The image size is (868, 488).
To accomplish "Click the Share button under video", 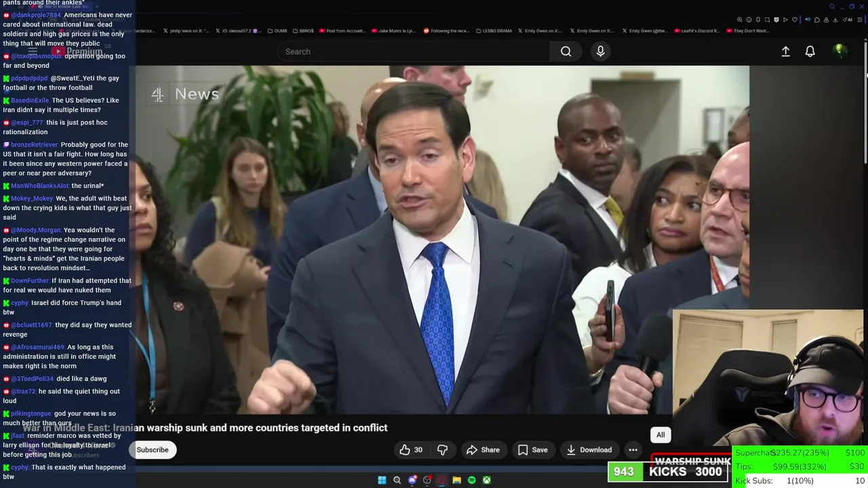I will click(483, 450).
